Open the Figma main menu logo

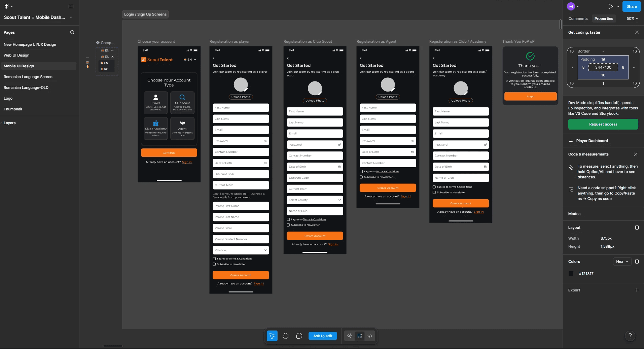pos(6,6)
